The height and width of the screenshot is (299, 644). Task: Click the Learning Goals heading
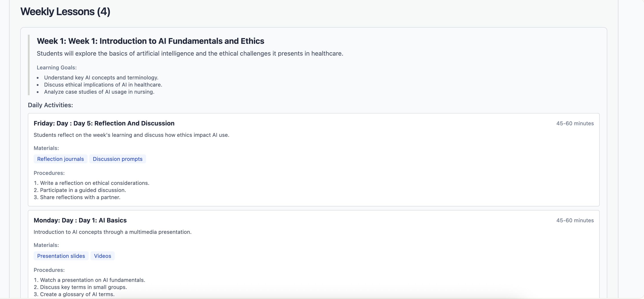[x=57, y=67]
